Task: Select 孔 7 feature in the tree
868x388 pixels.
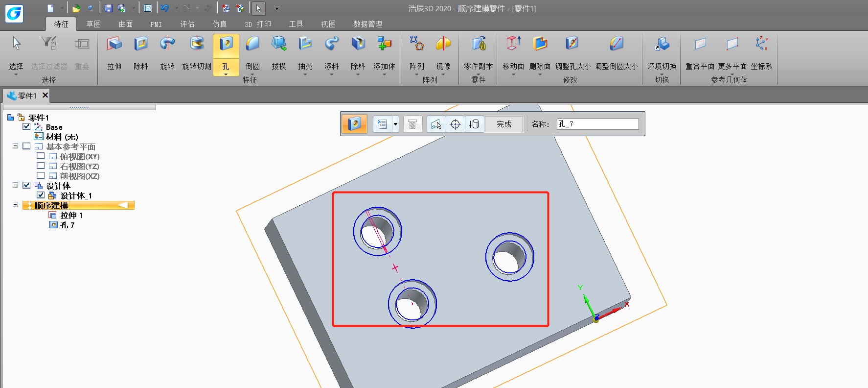Action: 68,225
